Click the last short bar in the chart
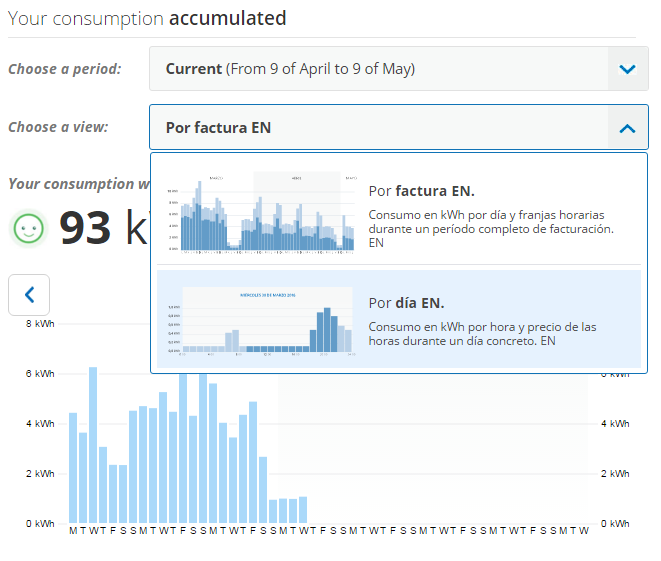Image resolution: width=661 pixels, height=561 pixels. tap(303, 509)
